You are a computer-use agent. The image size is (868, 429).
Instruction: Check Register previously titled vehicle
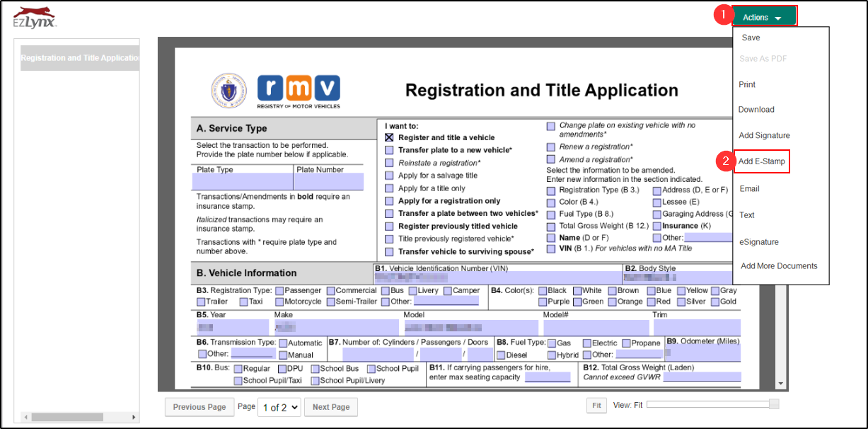click(x=389, y=226)
